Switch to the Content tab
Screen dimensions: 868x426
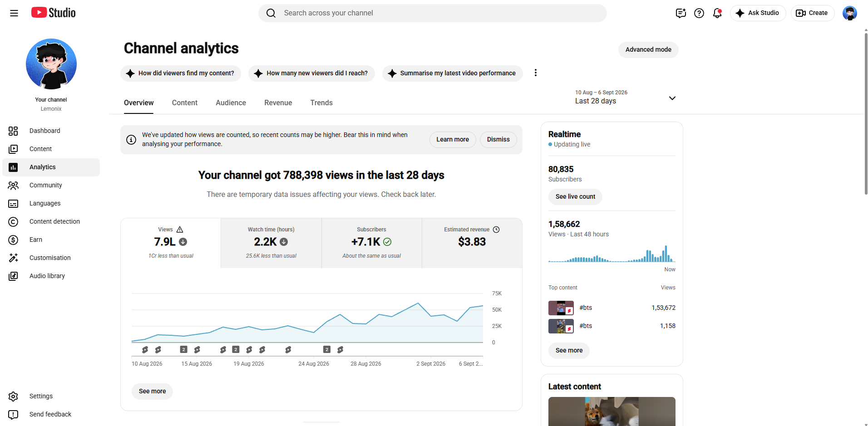(185, 103)
